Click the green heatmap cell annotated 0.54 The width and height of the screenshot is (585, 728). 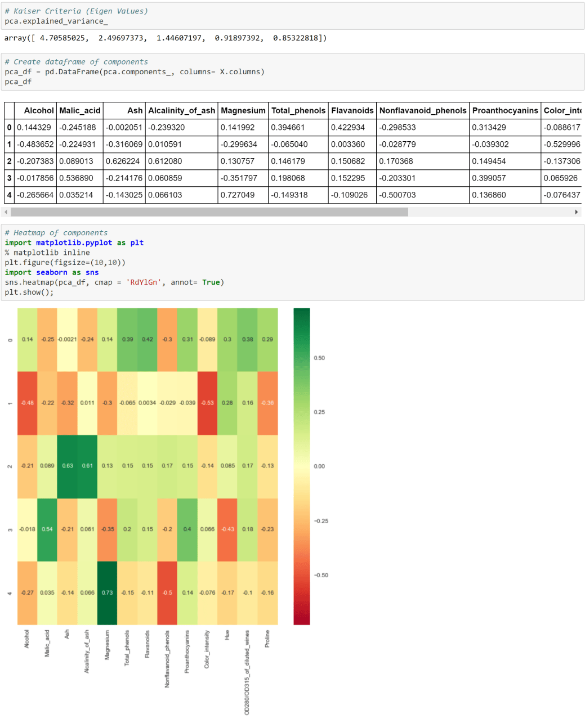coord(47,529)
